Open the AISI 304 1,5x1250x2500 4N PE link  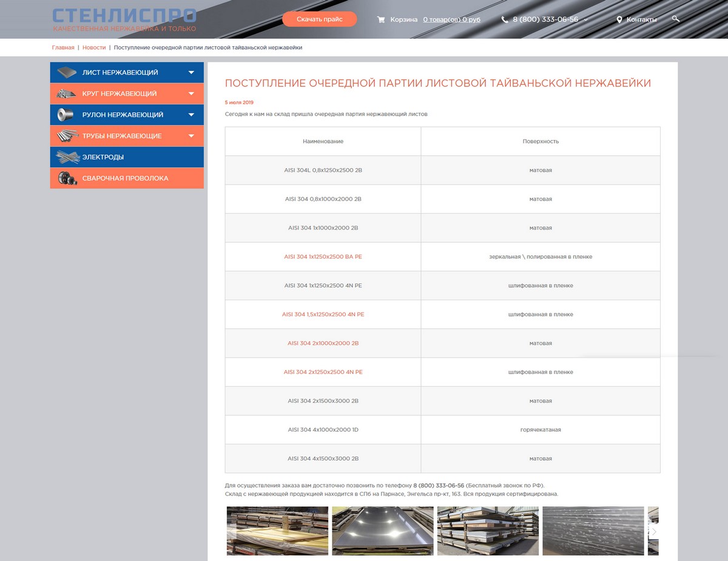point(323,314)
